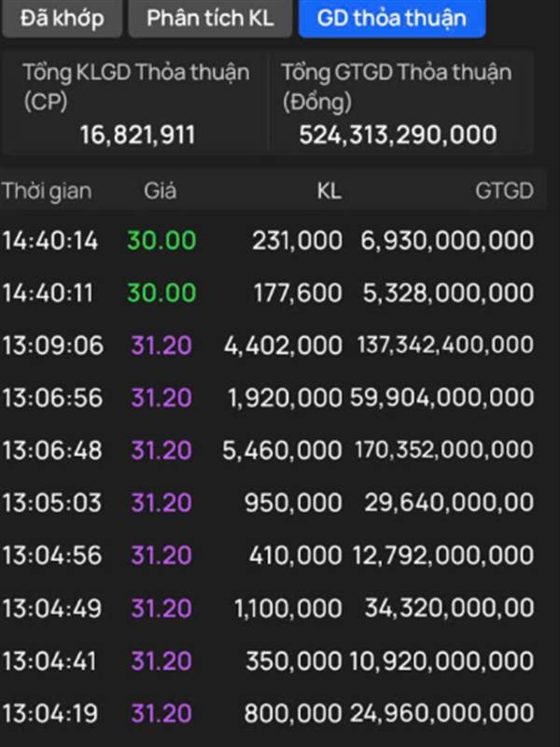Click the KL column header
Image resolution: width=560 pixels, height=747 pixels.
pyautogui.click(x=329, y=191)
